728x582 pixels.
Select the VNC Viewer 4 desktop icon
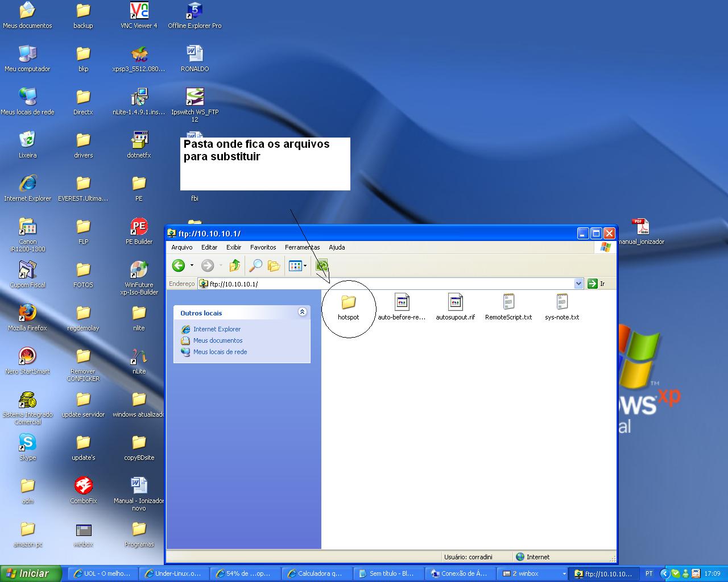coord(139,15)
